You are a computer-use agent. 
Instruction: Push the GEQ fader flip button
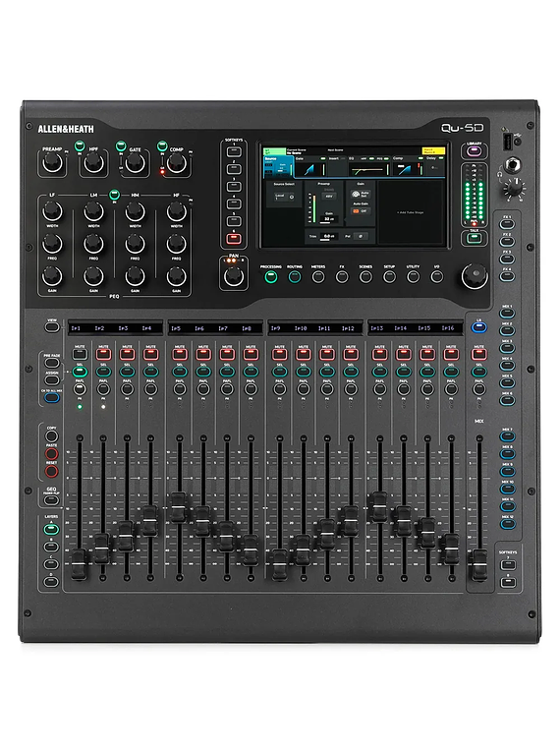[51, 500]
